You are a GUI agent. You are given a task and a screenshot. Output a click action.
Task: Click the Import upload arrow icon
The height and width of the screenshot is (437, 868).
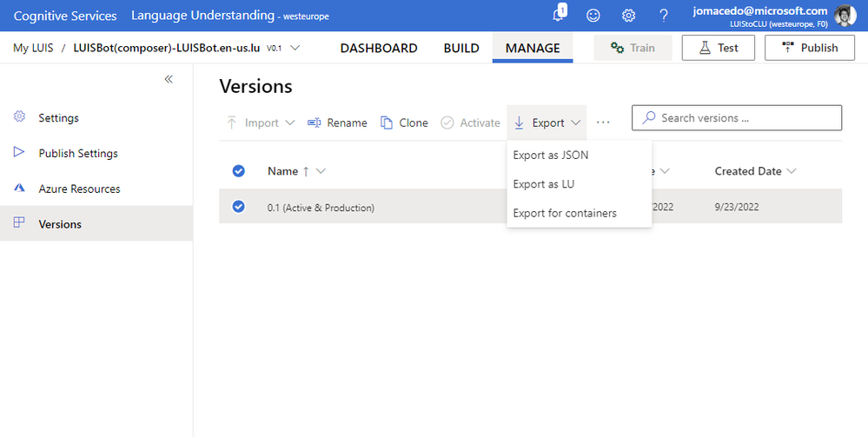[232, 123]
